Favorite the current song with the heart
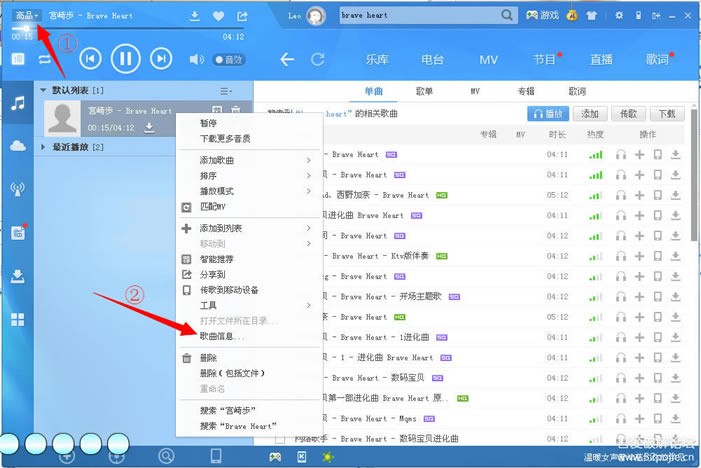701x468 pixels. point(219,16)
